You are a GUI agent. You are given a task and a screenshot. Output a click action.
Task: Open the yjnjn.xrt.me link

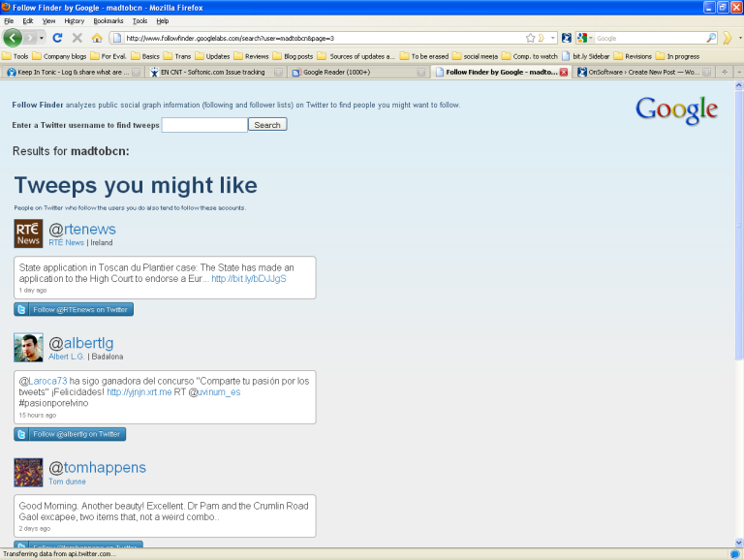click(139, 392)
